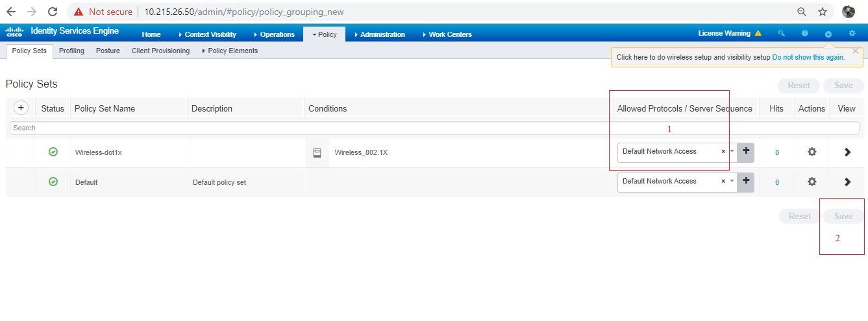Click the green status icon for Wireless-dot1x
Viewport: 868px width, 321px height.
point(53,152)
